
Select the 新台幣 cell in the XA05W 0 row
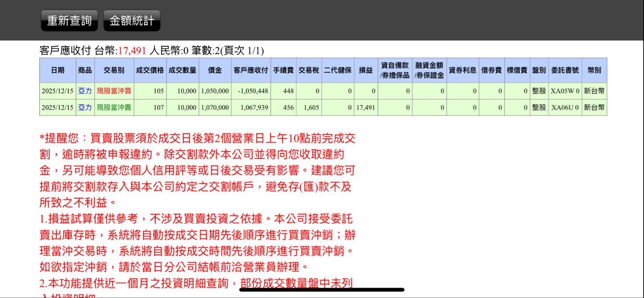click(x=594, y=91)
